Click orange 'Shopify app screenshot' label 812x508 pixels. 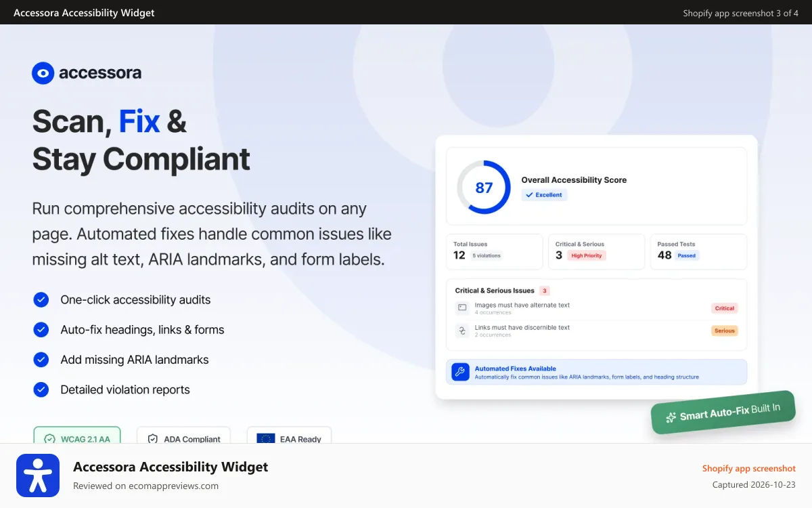[x=749, y=468]
